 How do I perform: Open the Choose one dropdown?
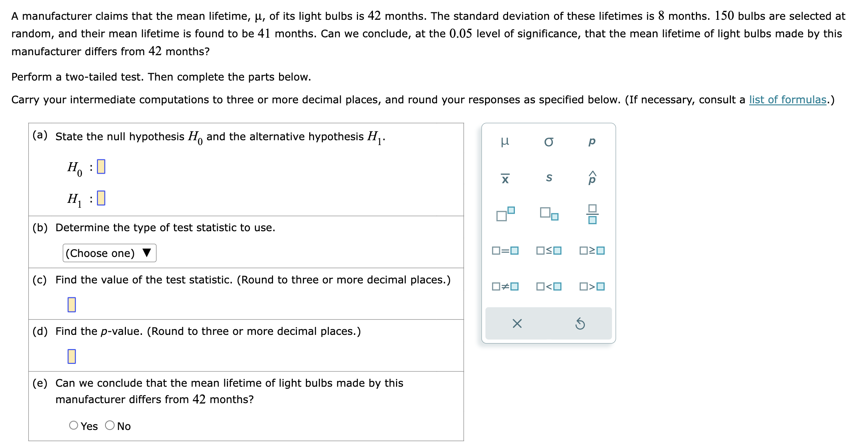pos(109,253)
